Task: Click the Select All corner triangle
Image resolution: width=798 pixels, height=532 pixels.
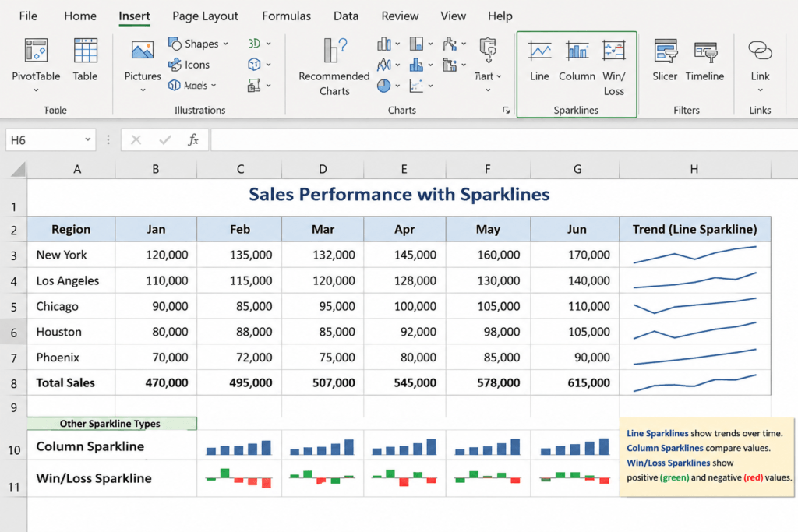Action: coord(18,169)
